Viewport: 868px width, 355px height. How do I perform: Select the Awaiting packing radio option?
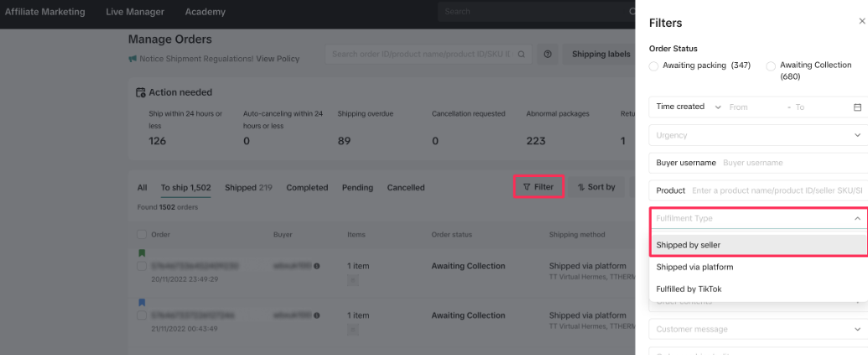point(654,65)
